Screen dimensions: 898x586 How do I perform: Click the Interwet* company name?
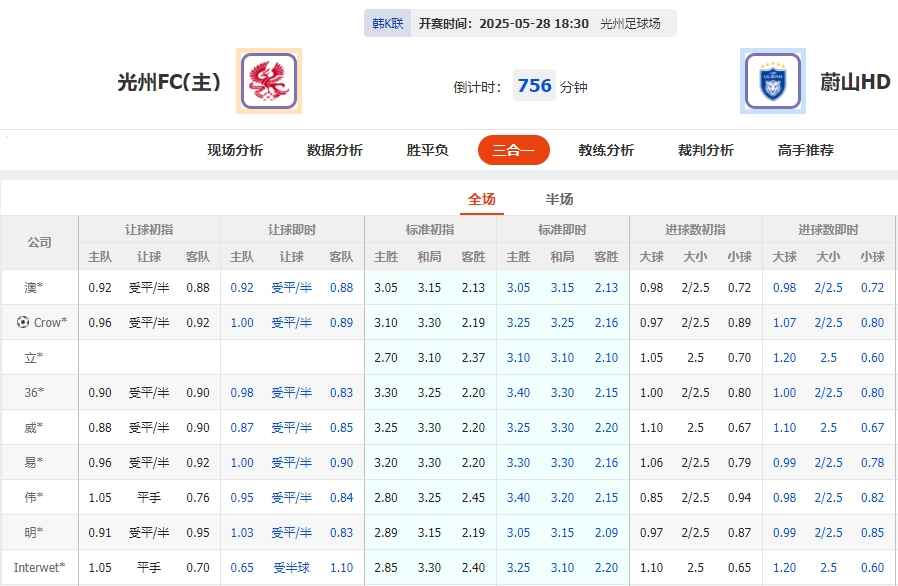[38, 568]
